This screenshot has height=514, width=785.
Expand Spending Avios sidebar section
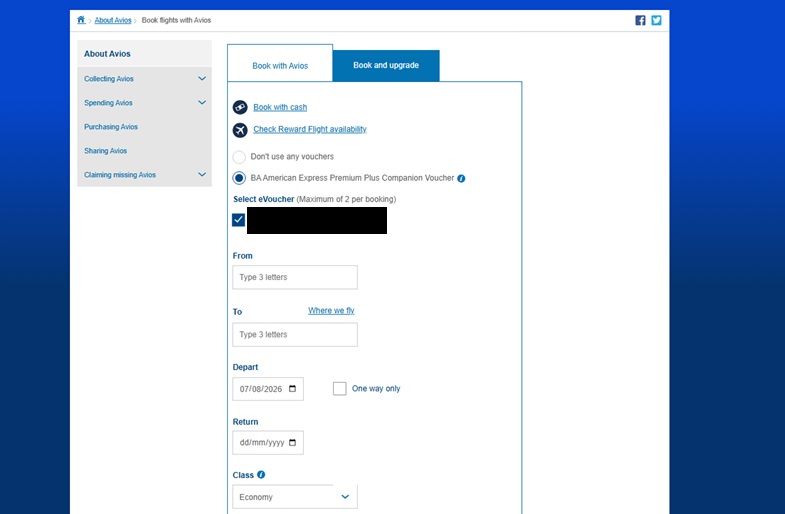(202, 103)
